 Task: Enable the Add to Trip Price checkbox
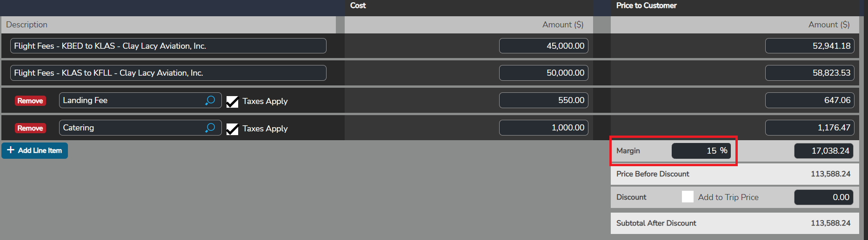[688, 197]
